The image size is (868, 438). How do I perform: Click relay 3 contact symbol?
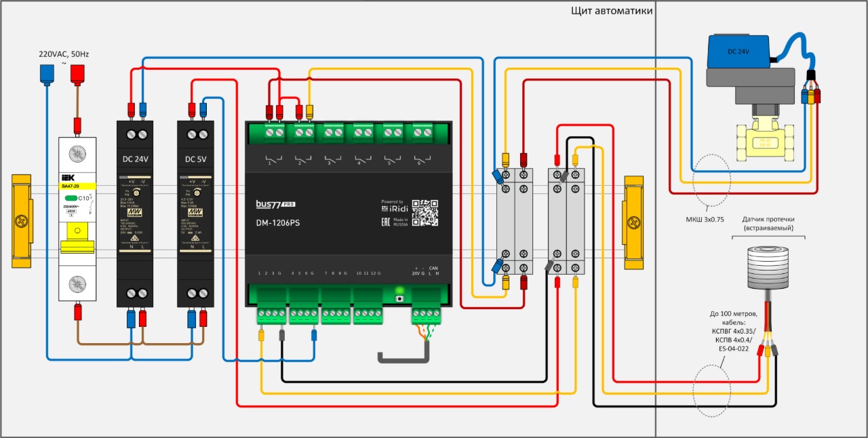tap(332, 160)
